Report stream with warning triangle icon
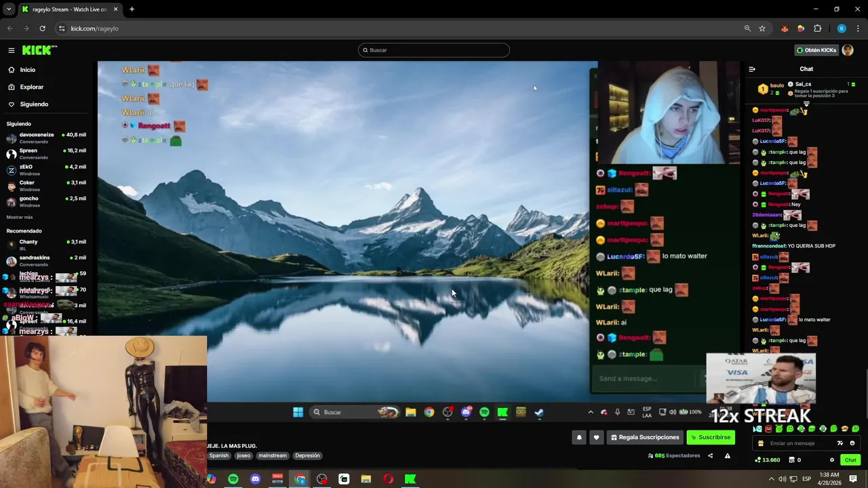Image resolution: width=868 pixels, height=488 pixels. tap(727, 455)
